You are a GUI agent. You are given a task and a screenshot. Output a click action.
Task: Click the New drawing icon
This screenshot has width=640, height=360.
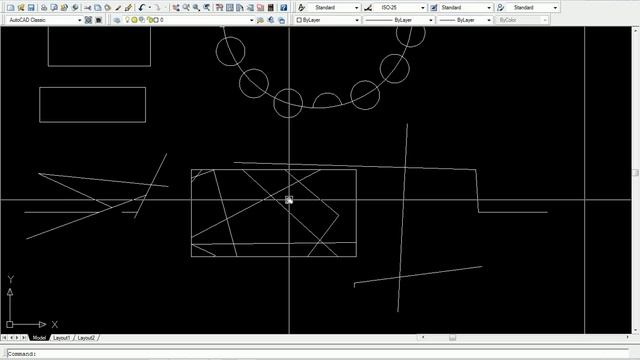11,8
